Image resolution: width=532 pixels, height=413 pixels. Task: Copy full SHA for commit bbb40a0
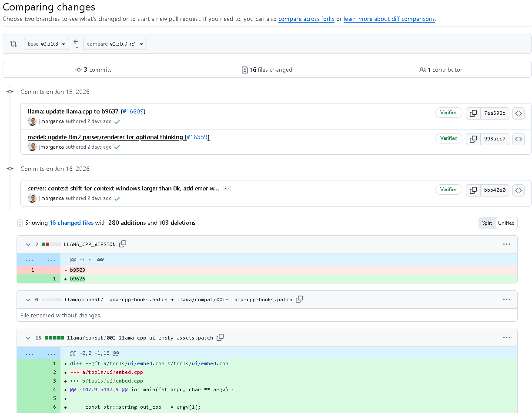[473, 190]
